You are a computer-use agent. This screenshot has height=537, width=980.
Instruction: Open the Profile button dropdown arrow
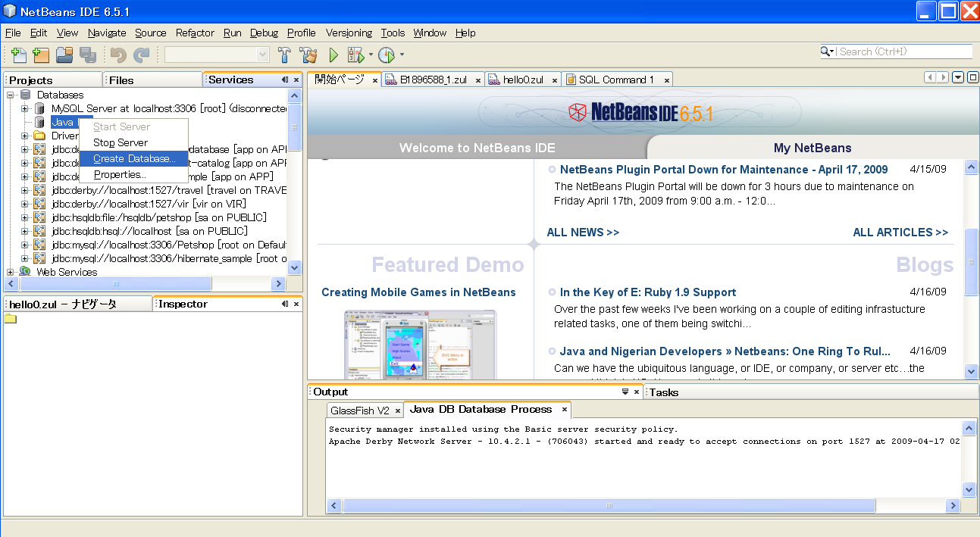[x=402, y=55]
